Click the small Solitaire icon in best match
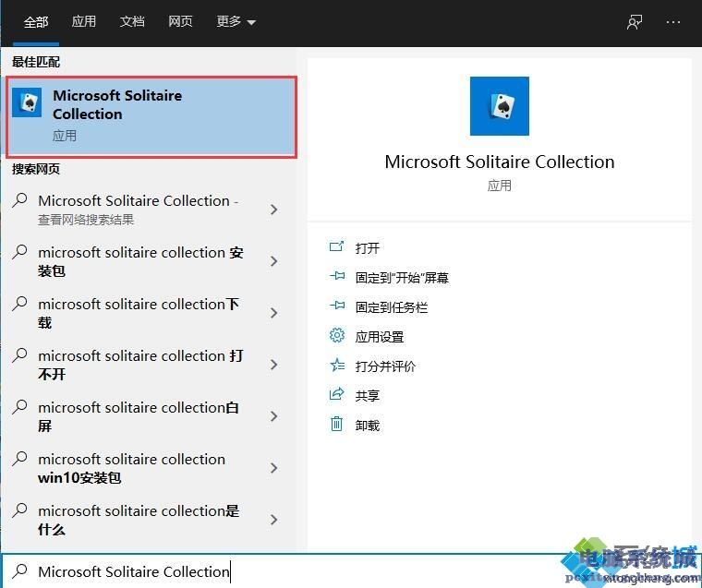The width and height of the screenshot is (702, 588). tap(27, 102)
